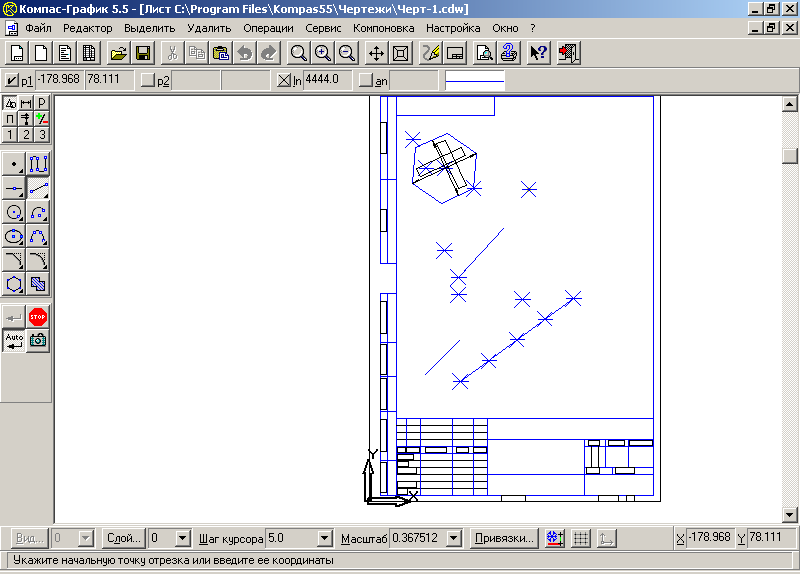800x574 pixels.
Task: Select the auxiliary line tool
Action: [14, 188]
